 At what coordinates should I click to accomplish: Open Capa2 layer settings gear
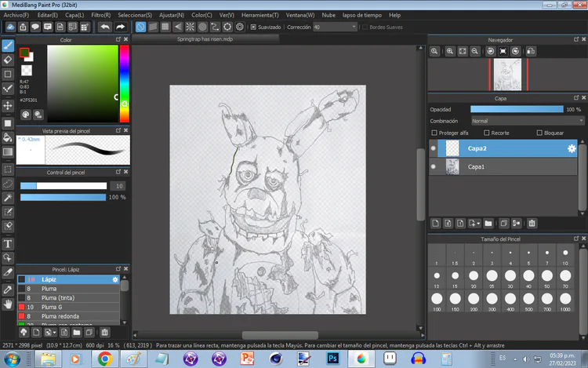(572, 148)
